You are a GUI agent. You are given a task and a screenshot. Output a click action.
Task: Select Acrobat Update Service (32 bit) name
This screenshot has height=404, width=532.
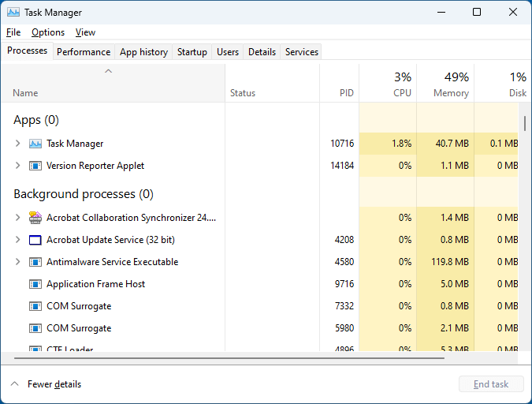(x=110, y=240)
